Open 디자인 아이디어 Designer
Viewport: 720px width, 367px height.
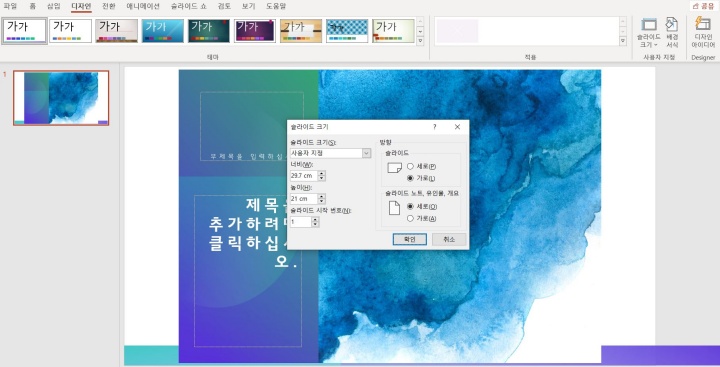[x=703, y=33]
